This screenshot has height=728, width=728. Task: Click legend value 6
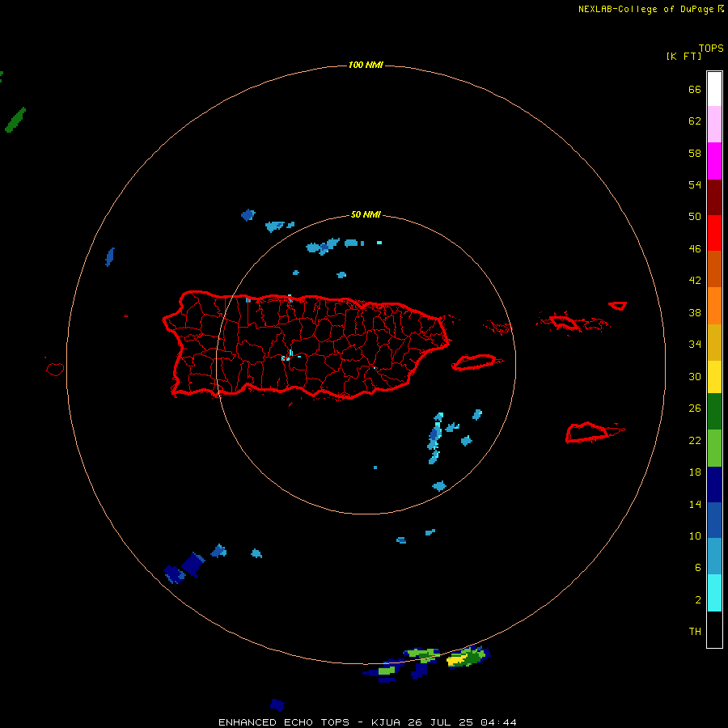[x=698, y=568]
